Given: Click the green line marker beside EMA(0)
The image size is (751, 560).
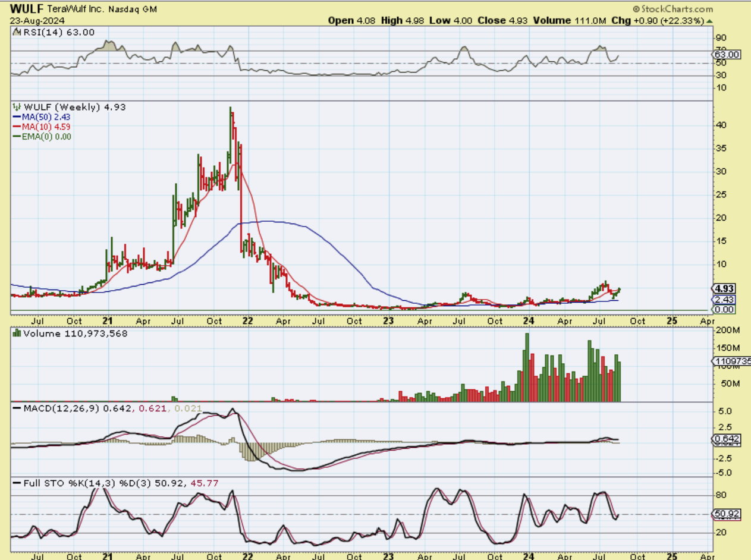Looking at the screenshot, I should click(x=16, y=136).
